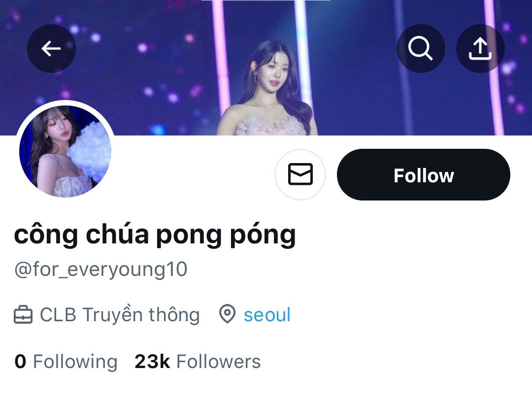Click the word Followers beside 23k
Viewport: 532px width, 403px height.
tap(219, 361)
